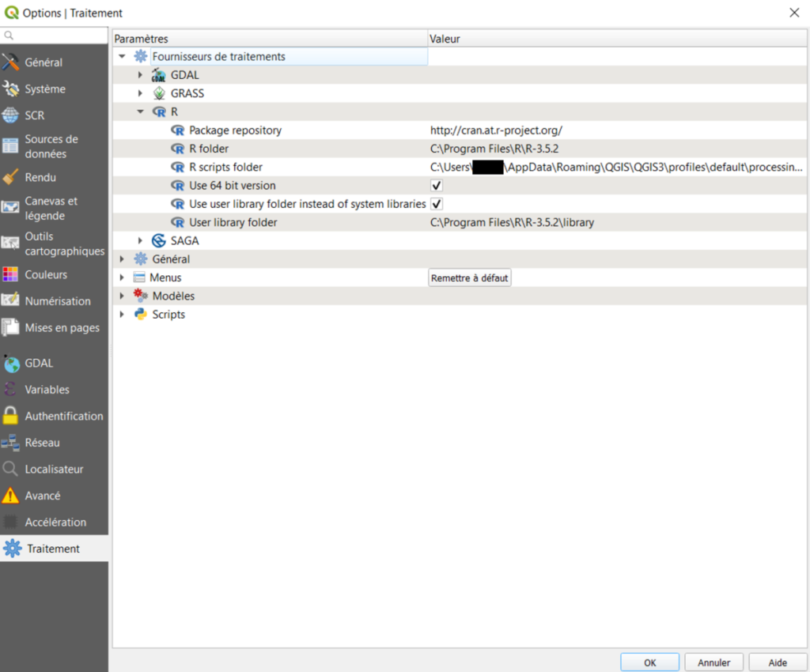Viewport: 810px width, 672px height.
Task: Expand the GRASS provider entry
Action: [x=140, y=92]
